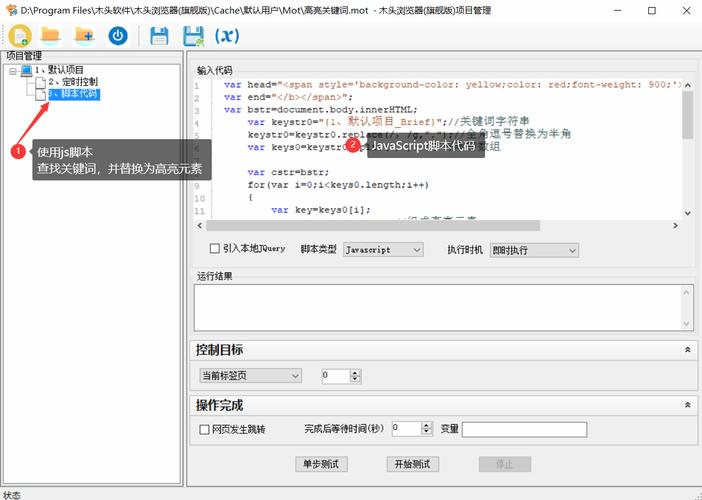Open the 当前标签页 dropdown

point(250,376)
